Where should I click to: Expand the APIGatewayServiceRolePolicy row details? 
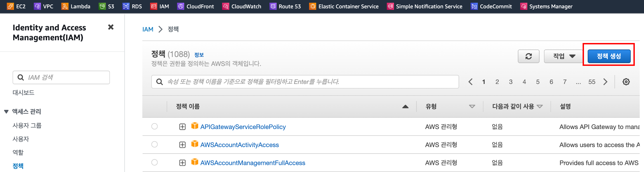(x=182, y=127)
